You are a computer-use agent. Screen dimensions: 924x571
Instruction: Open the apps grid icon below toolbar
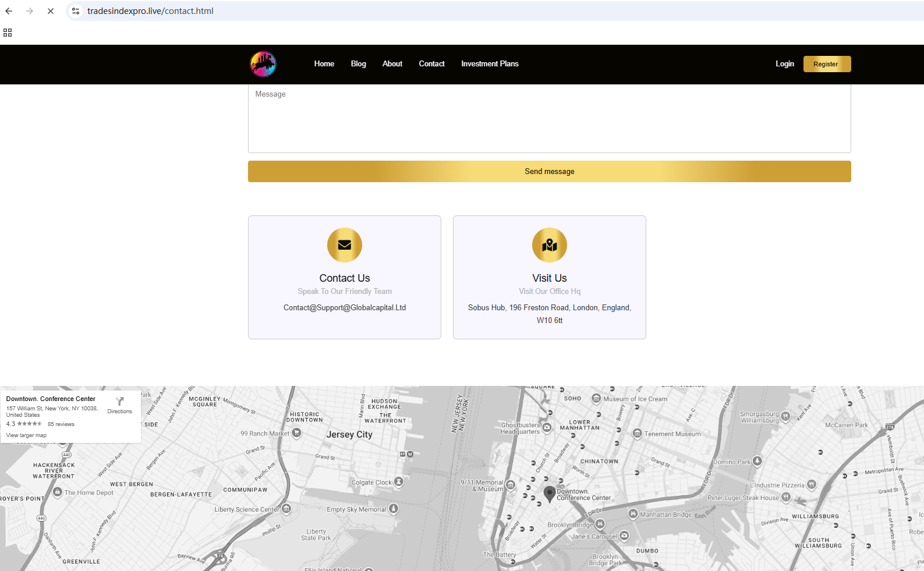click(x=8, y=33)
